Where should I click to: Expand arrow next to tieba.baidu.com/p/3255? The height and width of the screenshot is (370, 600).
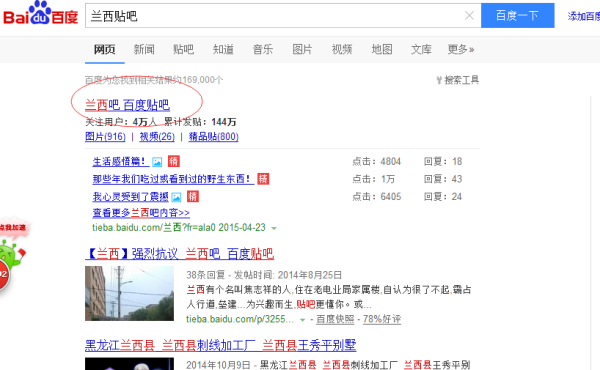click(302, 320)
